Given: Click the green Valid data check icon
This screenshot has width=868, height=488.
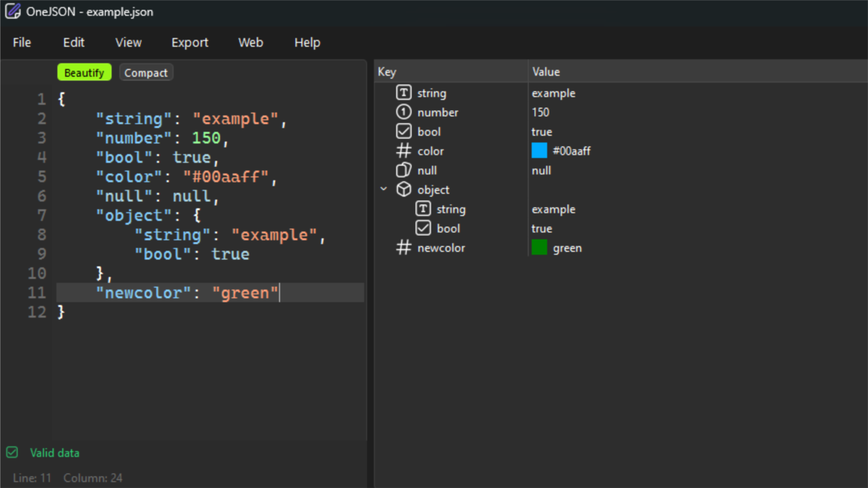Looking at the screenshot, I should [12, 453].
